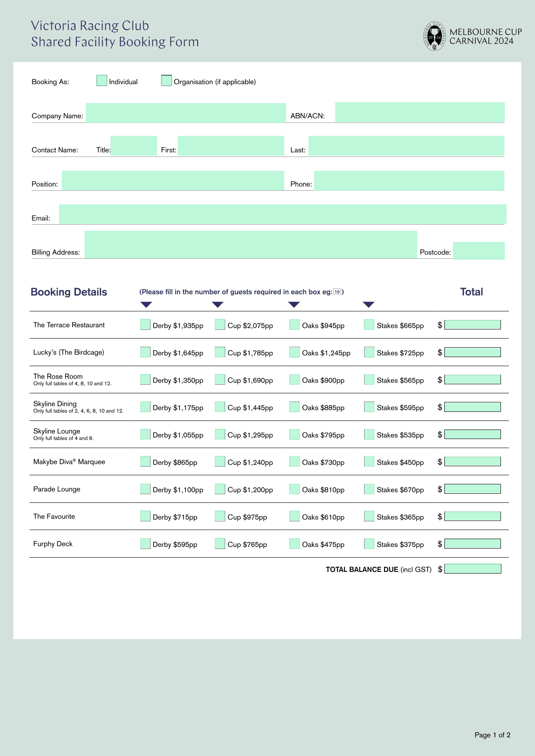Screen dimensions: 535x756
Task: Choose Furphy Deck Stakes $375pp guest box
Action: point(369,543)
